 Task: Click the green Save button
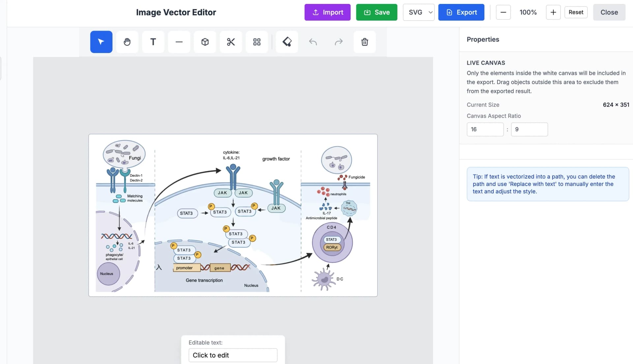coord(377,12)
